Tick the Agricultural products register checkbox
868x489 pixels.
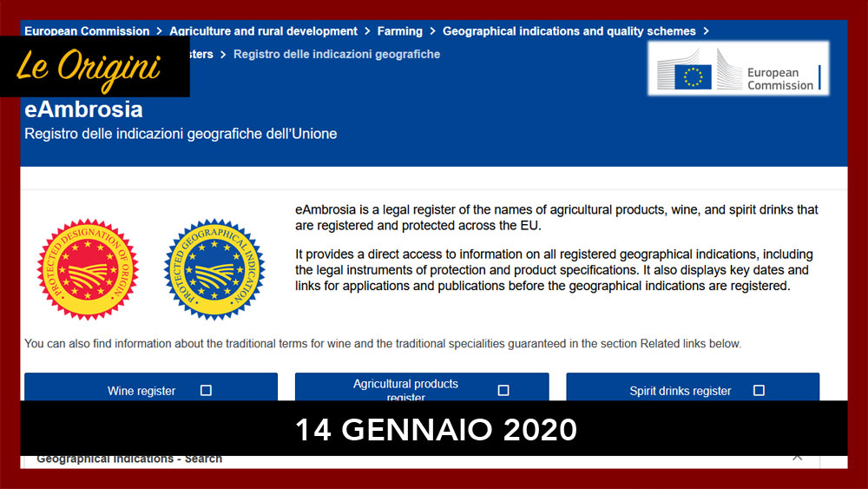pos(503,390)
